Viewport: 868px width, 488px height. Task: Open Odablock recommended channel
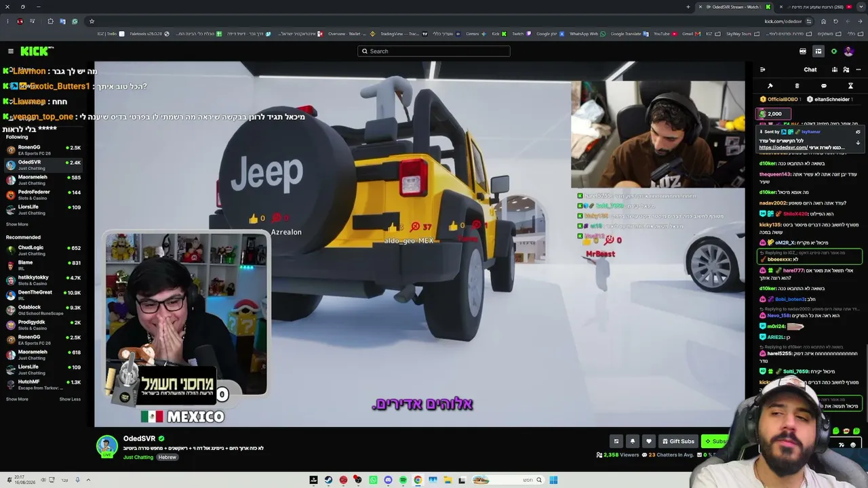[43, 310]
